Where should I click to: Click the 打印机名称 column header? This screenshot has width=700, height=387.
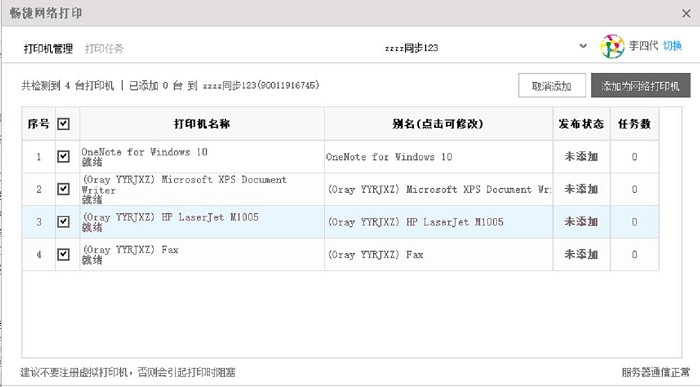202,124
